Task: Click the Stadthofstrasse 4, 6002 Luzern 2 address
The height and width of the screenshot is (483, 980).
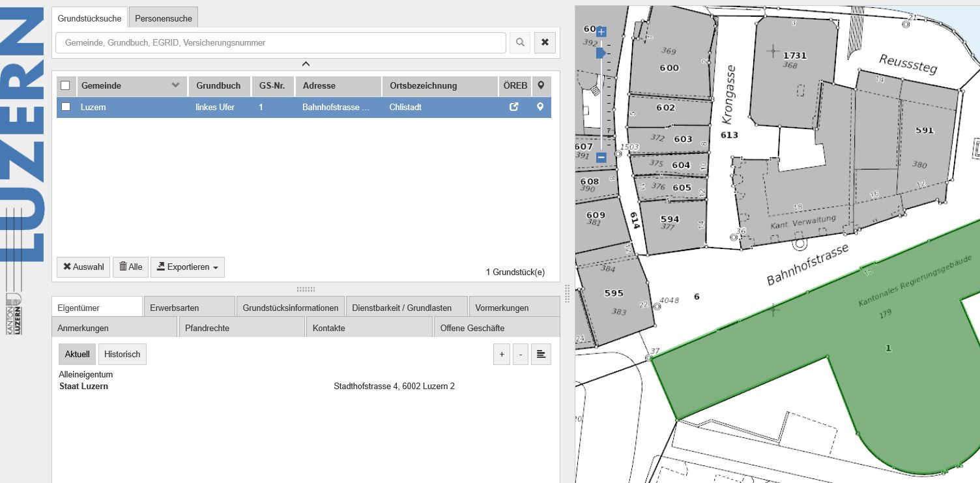Action: 394,387
